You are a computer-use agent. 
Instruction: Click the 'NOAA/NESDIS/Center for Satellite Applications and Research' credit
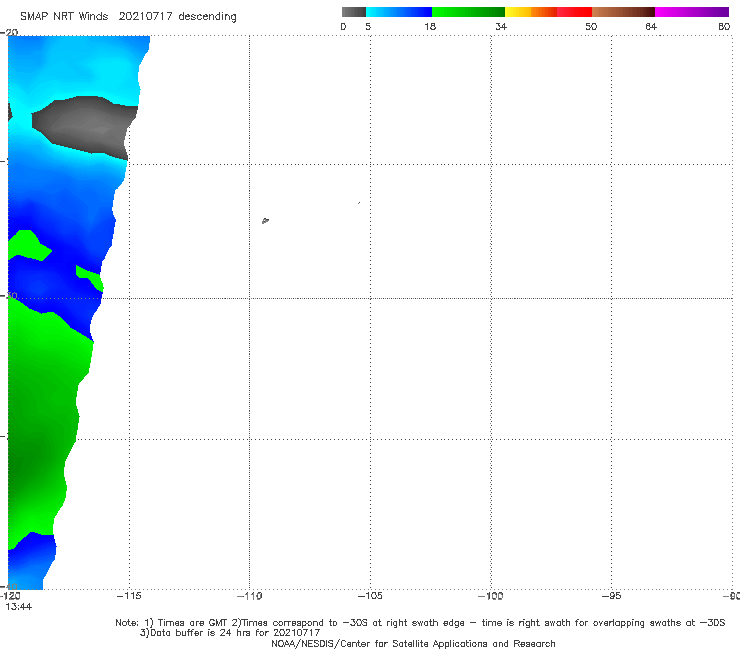coord(413,643)
